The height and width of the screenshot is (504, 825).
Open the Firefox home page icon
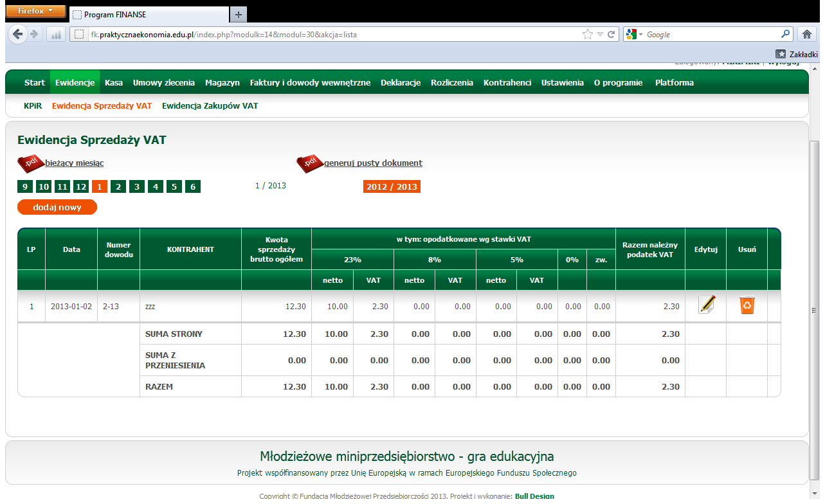808,34
